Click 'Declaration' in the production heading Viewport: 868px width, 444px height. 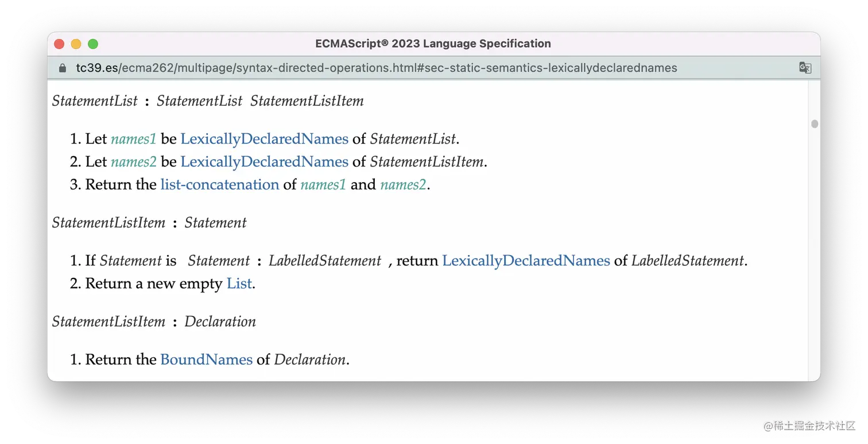[x=220, y=322]
